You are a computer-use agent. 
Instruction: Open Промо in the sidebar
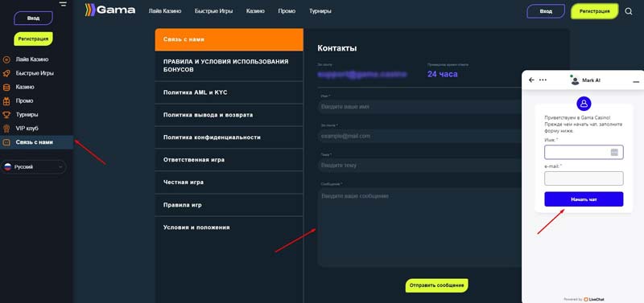(24, 100)
